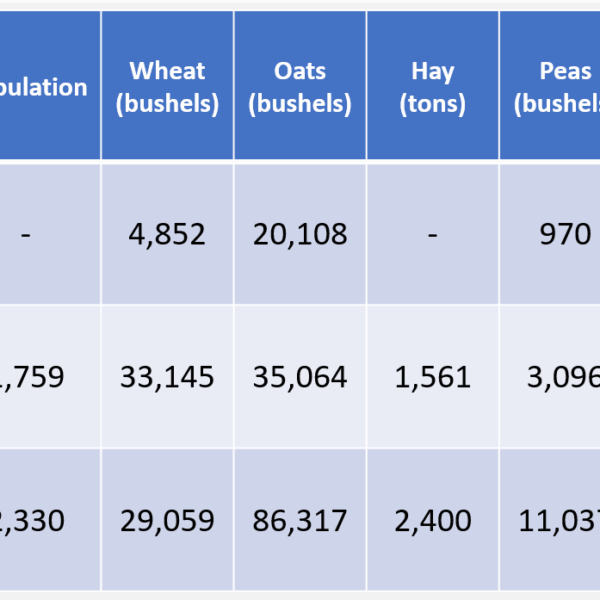Select the Oats (bushels) header cell

click(x=300, y=87)
